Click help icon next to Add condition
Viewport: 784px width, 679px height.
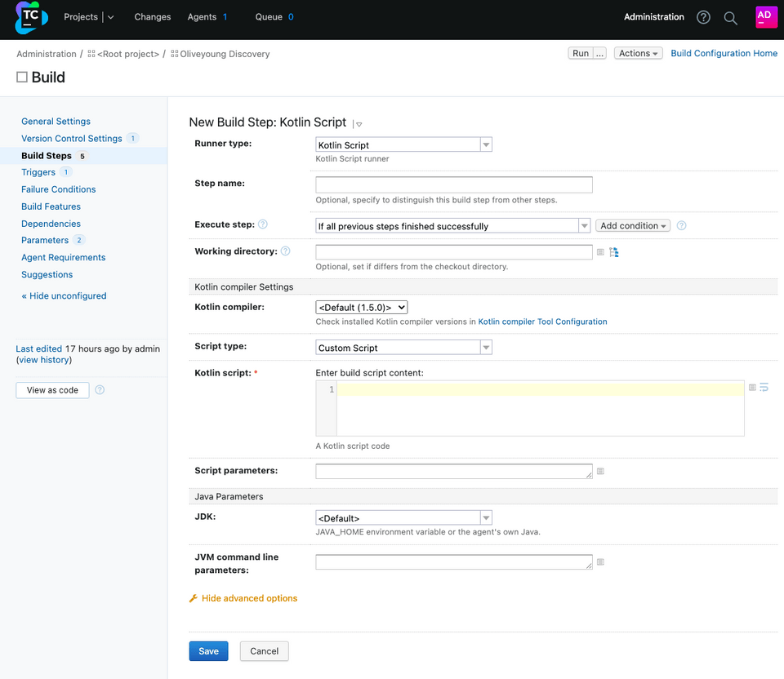point(682,225)
